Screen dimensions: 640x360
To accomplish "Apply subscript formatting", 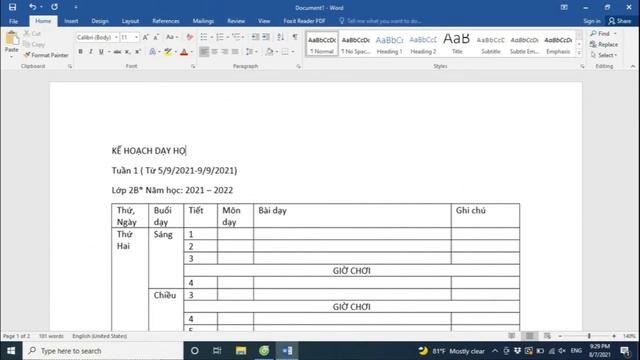I will pos(127,52).
